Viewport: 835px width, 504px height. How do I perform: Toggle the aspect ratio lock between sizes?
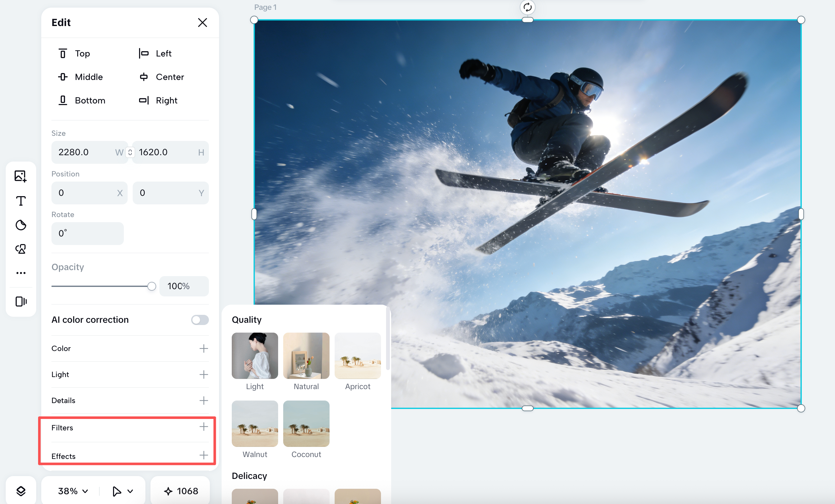click(130, 152)
